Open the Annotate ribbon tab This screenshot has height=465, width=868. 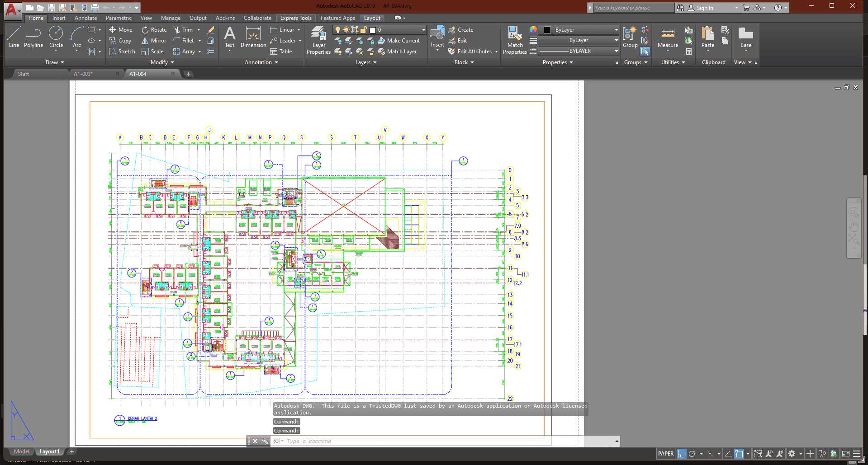point(85,18)
